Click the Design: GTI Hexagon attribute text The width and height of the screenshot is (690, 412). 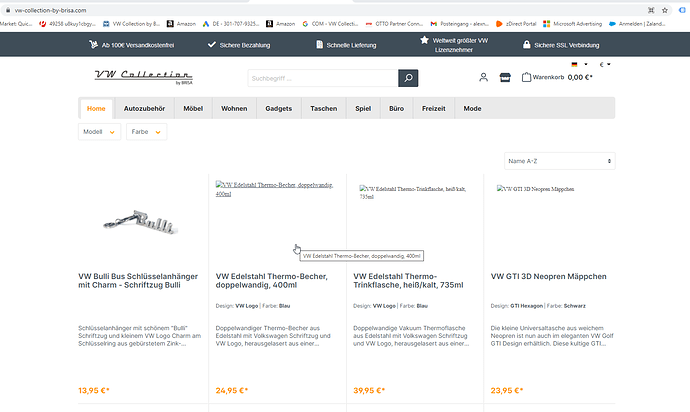(x=517, y=305)
